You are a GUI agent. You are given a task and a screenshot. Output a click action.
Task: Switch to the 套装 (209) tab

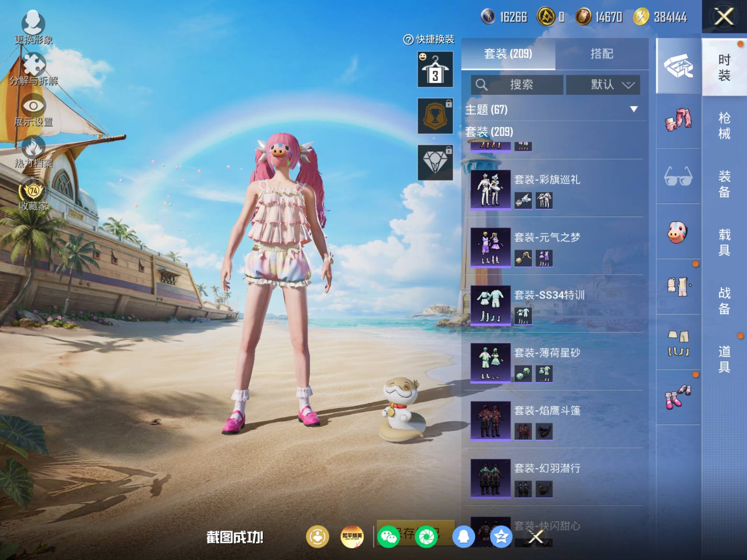pos(508,54)
